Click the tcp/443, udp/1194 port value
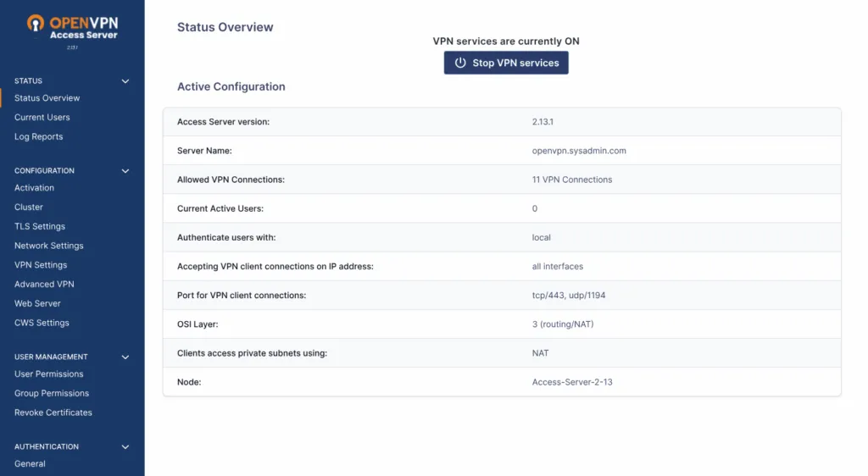The width and height of the screenshot is (868, 476). tap(569, 296)
